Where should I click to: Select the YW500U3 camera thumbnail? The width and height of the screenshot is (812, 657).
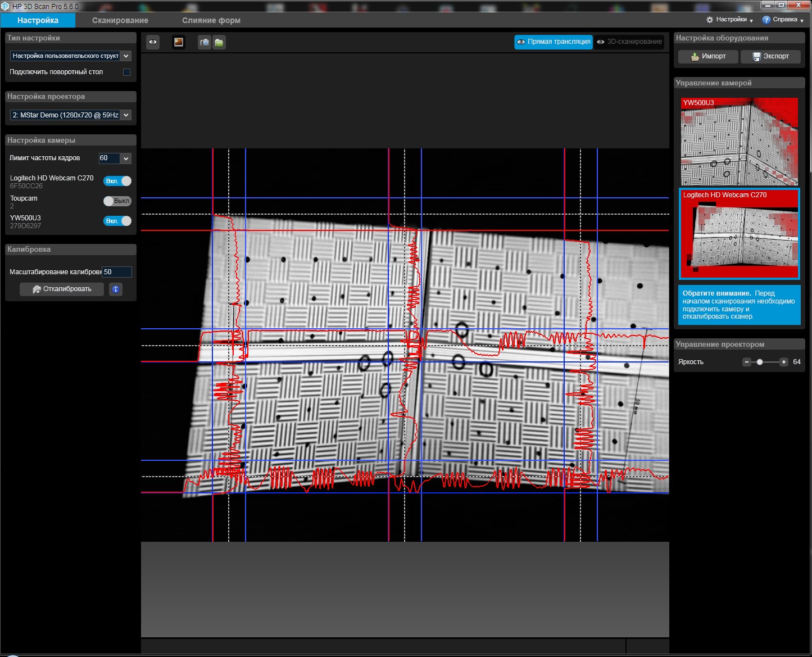[x=739, y=142]
